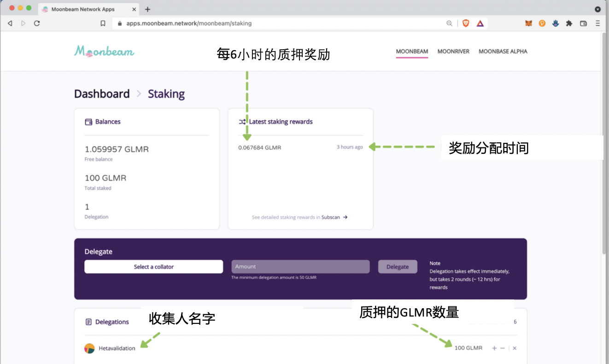
Task: Click the Delegate button
Action: (398, 267)
